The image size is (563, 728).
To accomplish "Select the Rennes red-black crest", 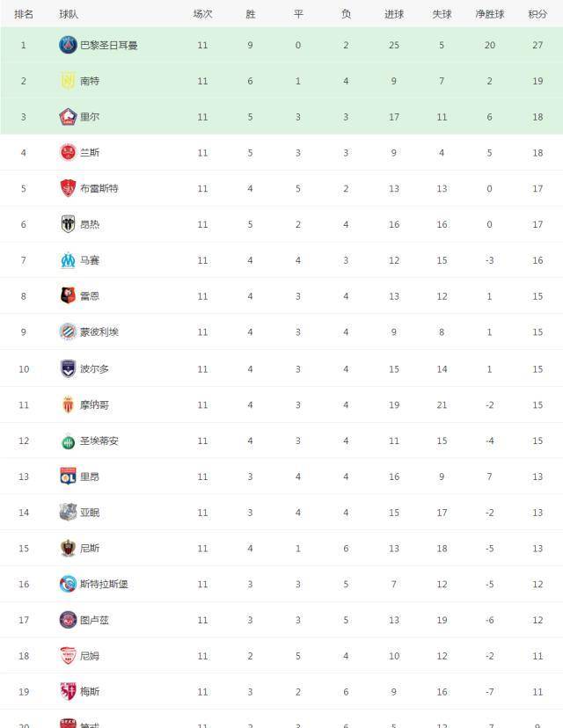I will [68, 295].
